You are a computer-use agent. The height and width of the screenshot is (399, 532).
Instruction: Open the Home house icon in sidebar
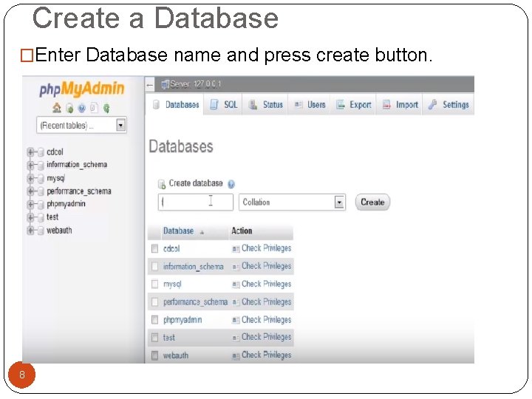click(57, 108)
